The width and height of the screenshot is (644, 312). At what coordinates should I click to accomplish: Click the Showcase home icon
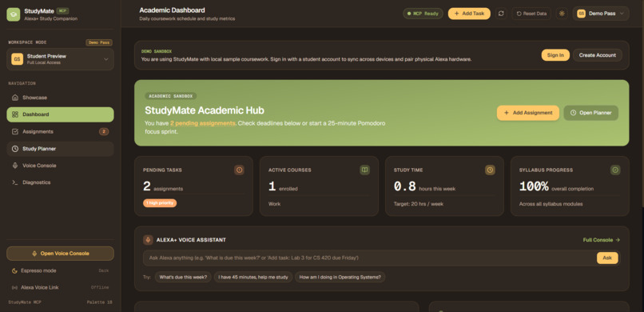pyautogui.click(x=15, y=98)
